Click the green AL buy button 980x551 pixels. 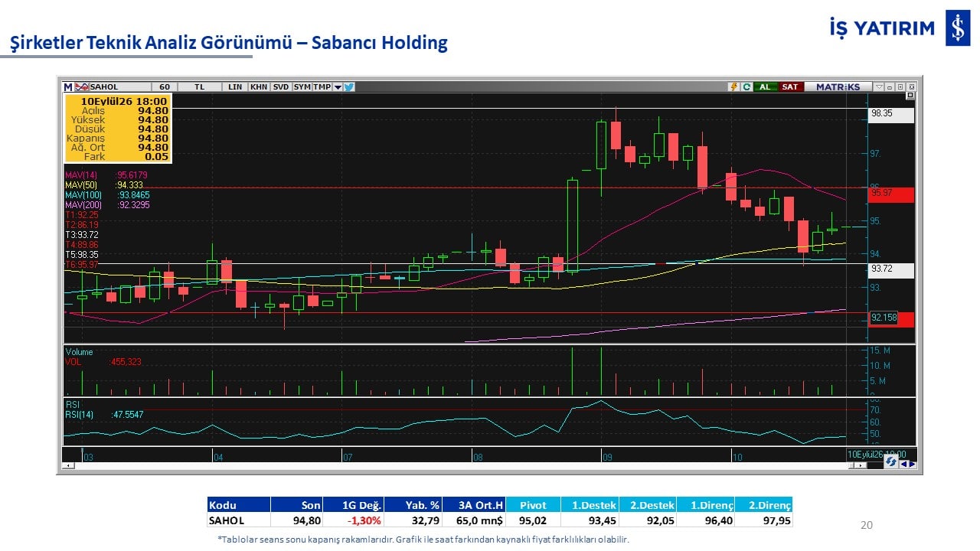click(766, 87)
